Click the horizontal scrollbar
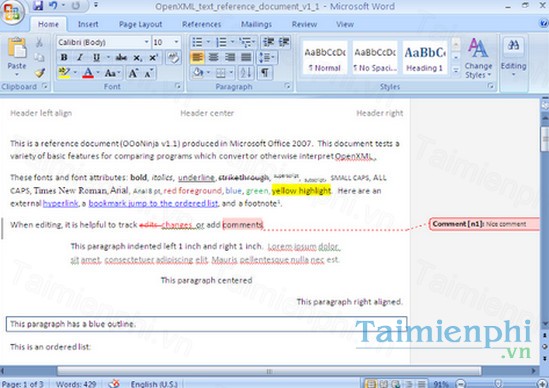 point(269,371)
